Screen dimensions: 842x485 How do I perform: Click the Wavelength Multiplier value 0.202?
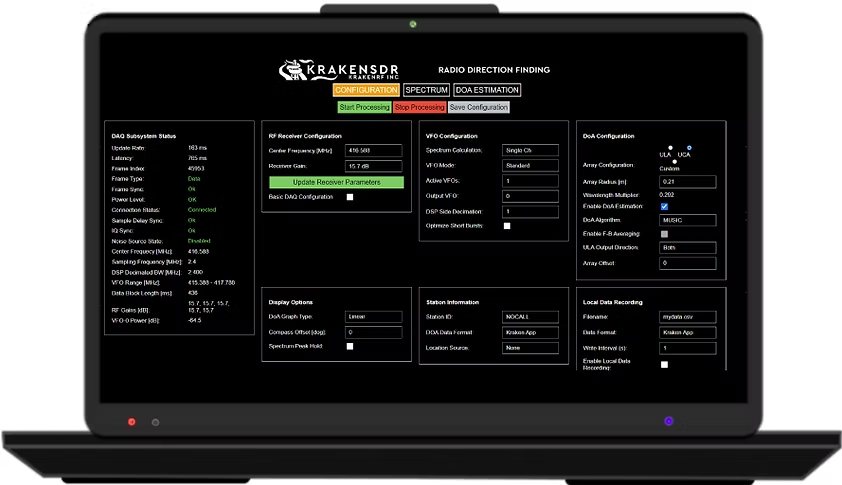[x=666, y=195]
